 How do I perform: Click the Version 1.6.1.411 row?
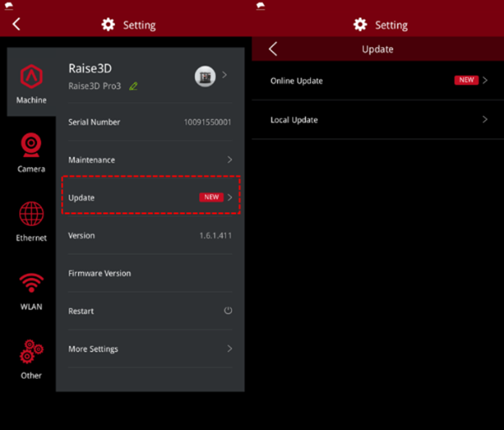[150, 235]
